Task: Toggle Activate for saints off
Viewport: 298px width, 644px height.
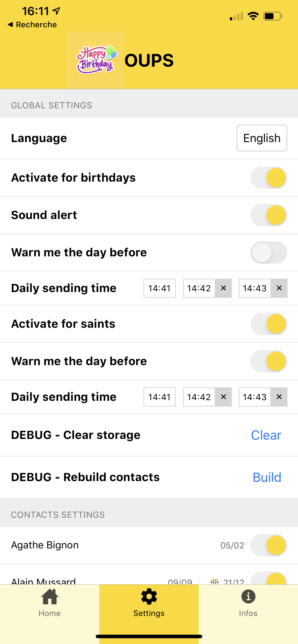Action: (269, 324)
